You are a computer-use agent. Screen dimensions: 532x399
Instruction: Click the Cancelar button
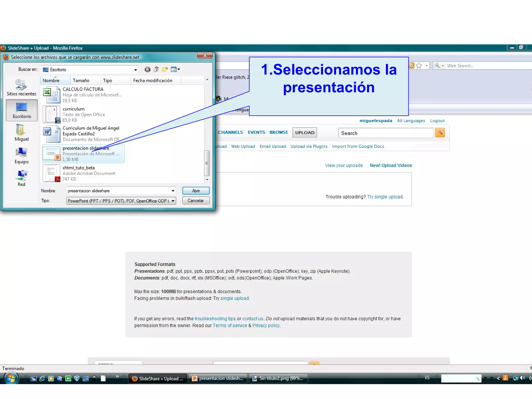196,201
